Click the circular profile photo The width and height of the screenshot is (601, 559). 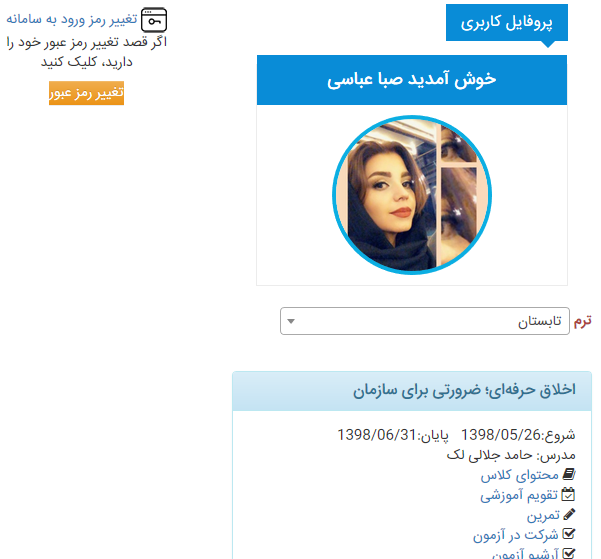point(412,195)
